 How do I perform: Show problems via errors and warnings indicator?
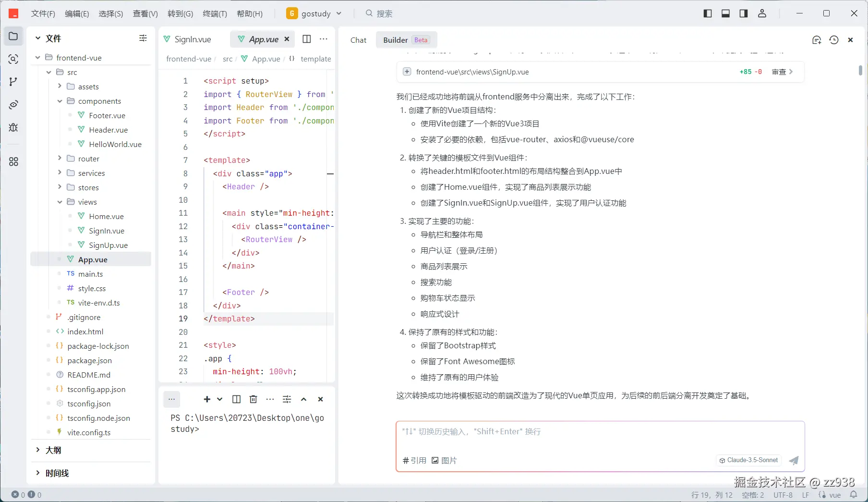[26, 495]
